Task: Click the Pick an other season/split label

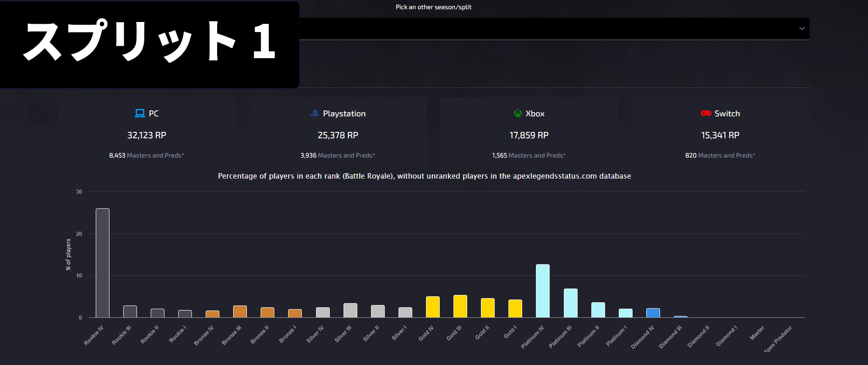Action: coord(433,7)
